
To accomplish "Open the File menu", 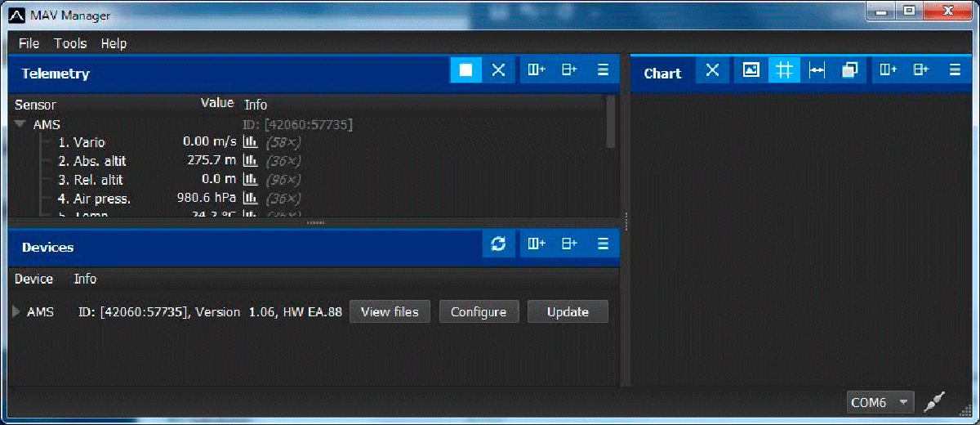I will [29, 43].
